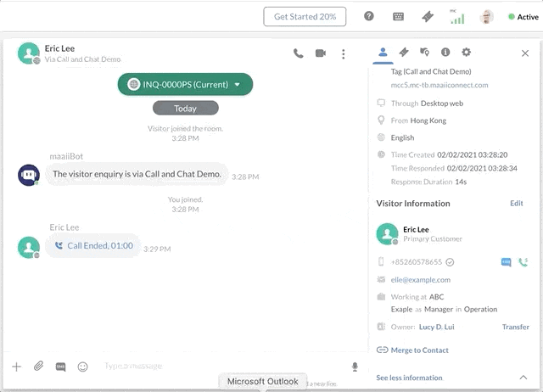Call the visitor's phone number
Image resolution: width=543 pixels, height=392 pixels.
(523, 262)
